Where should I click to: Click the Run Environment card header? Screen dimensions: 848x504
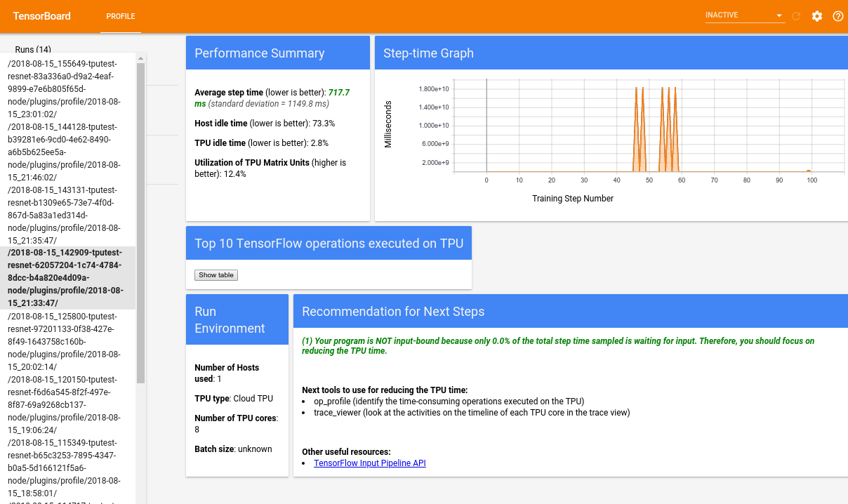237,319
